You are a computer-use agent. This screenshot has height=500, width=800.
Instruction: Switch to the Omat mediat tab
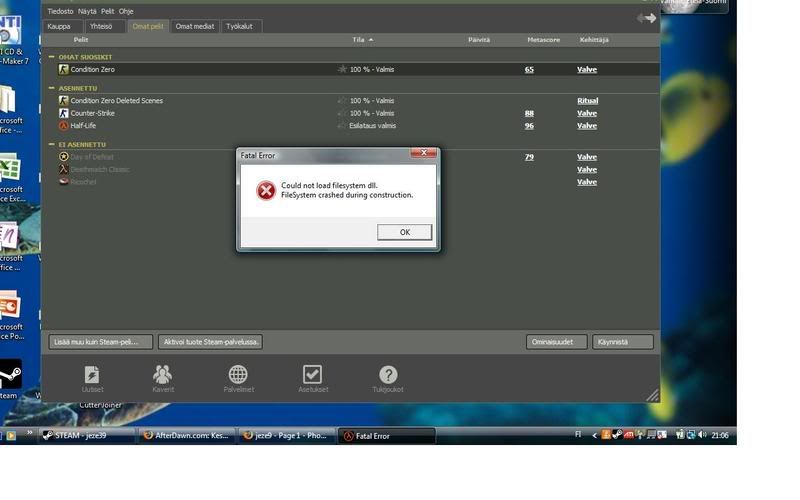pos(194,27)
